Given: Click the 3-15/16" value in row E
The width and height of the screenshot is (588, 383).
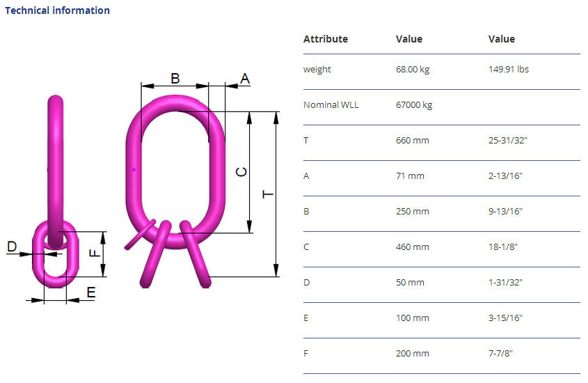Looking at the screenshot, I should pyautogui.click(x=505, y=318).
